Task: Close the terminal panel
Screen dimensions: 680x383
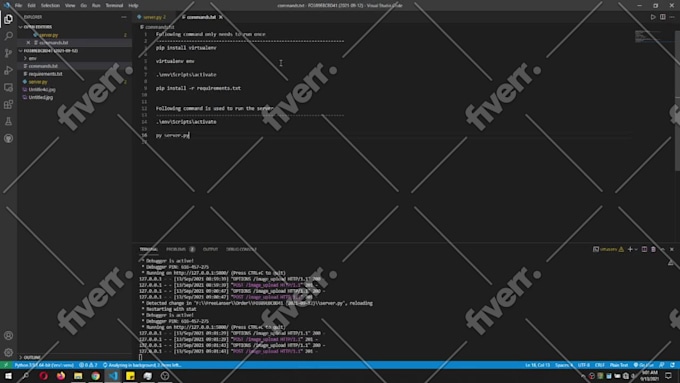Action: click(672, 249)
